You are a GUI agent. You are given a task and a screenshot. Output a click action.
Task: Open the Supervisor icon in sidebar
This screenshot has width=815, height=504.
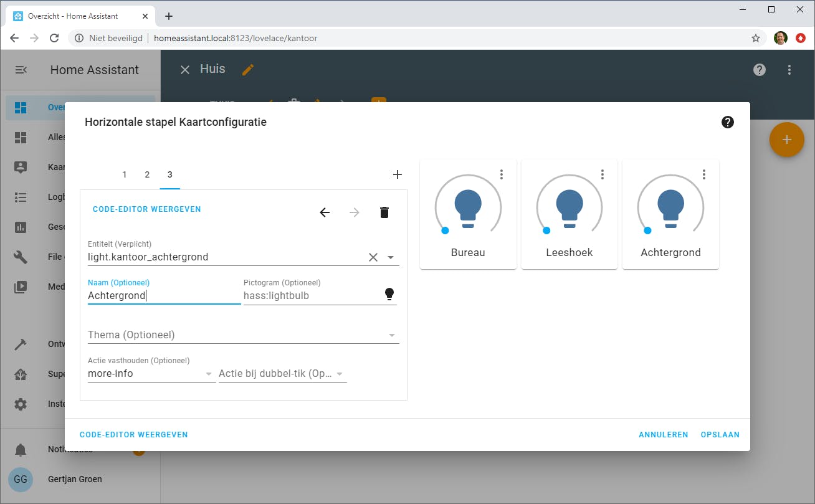point(21,374)
